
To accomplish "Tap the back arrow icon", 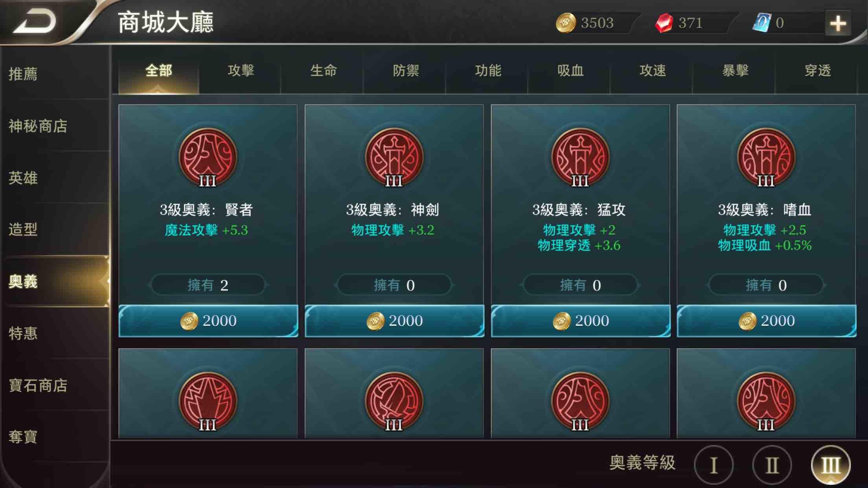I will tap(35, 22).
